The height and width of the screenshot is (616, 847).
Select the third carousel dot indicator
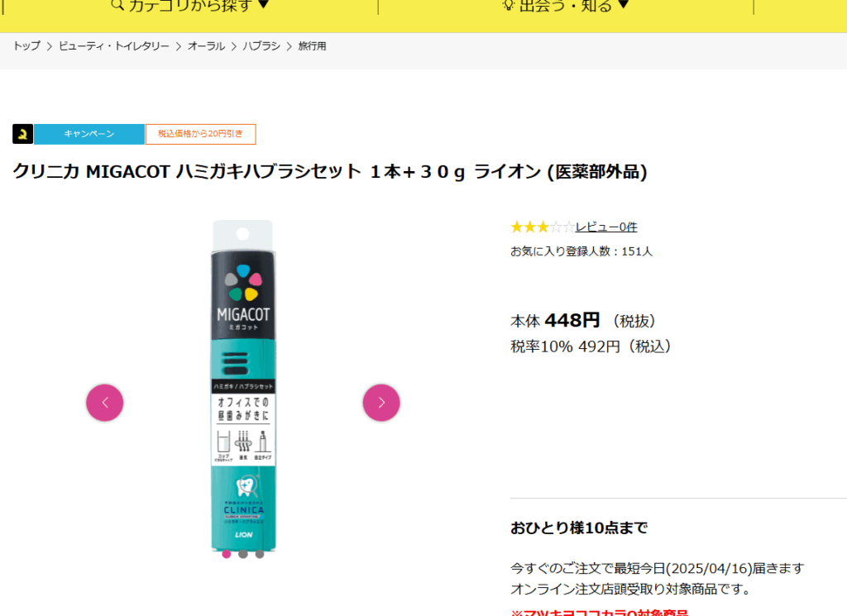[260, 554]
